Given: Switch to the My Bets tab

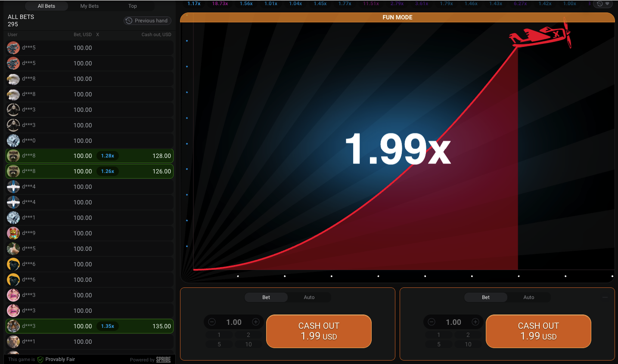Looking at the screenshot, I should tap(90, 6).
